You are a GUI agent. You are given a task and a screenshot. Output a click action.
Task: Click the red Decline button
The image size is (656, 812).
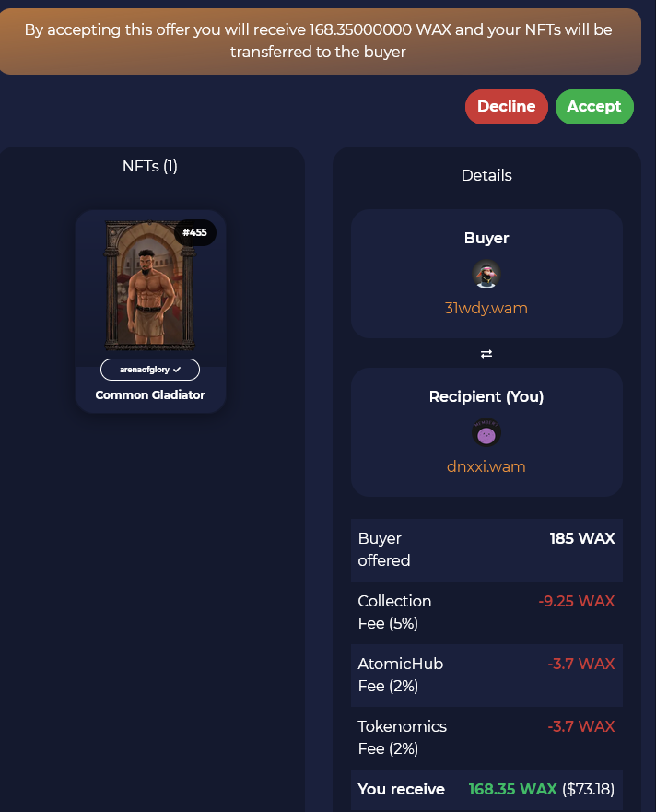click(x=506, y=107)
